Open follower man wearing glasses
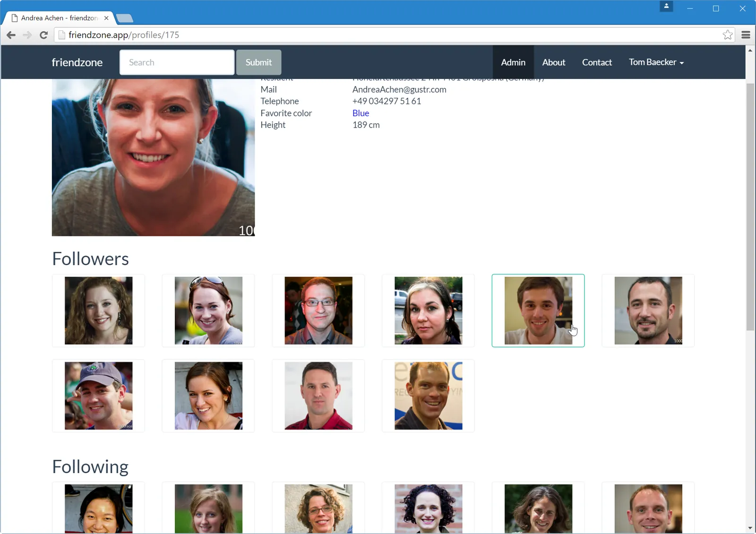The width and height of the screenshot is (756, 534). pos(318,310)
